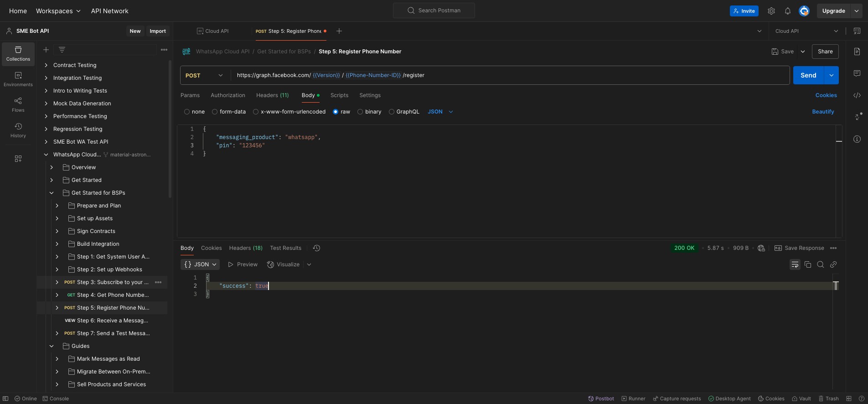
Task: Open the Save options dropdown arrow
Action: (x=803, y=52)
